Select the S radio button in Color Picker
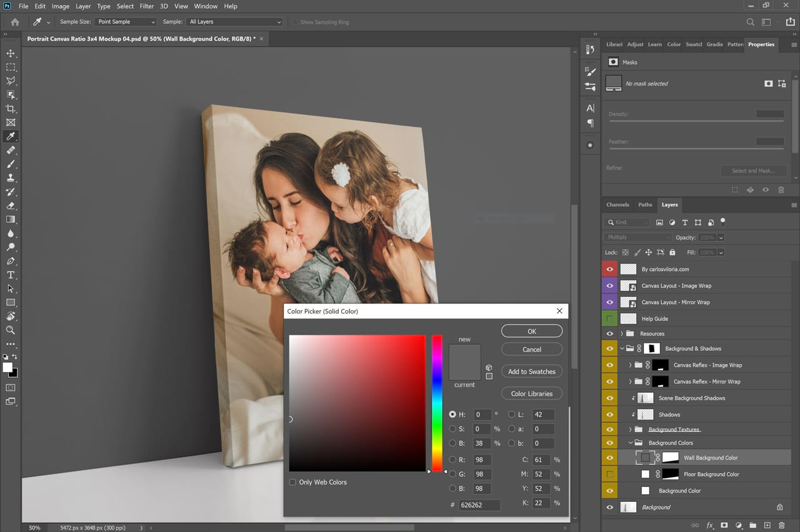 point(453,429)
